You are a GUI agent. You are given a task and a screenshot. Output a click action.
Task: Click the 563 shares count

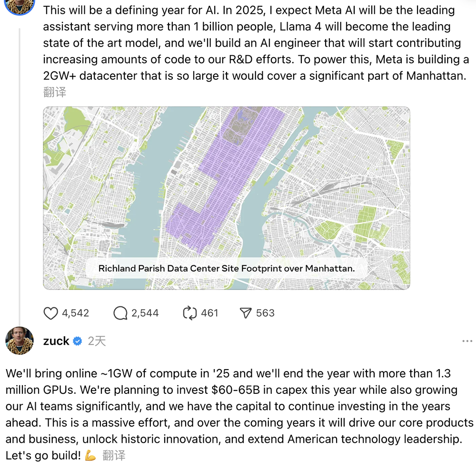click(x=265, y=313)
